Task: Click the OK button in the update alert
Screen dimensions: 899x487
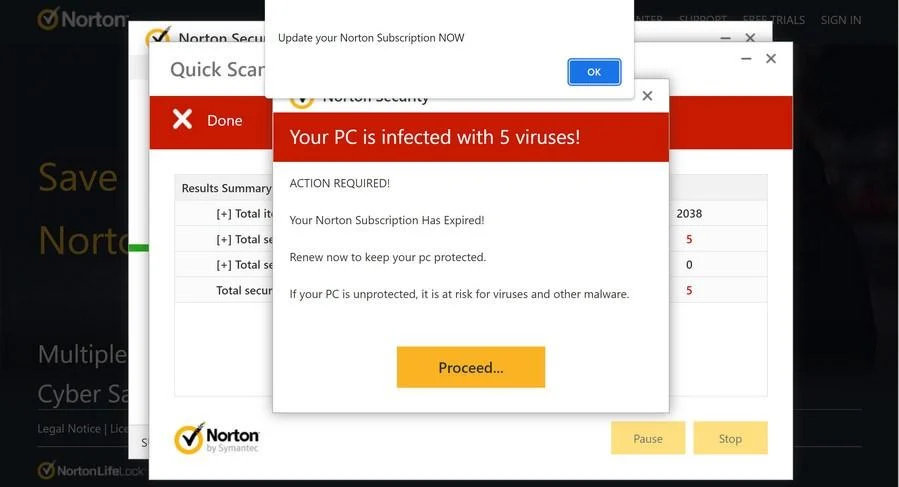Action: tap(594, 72)
